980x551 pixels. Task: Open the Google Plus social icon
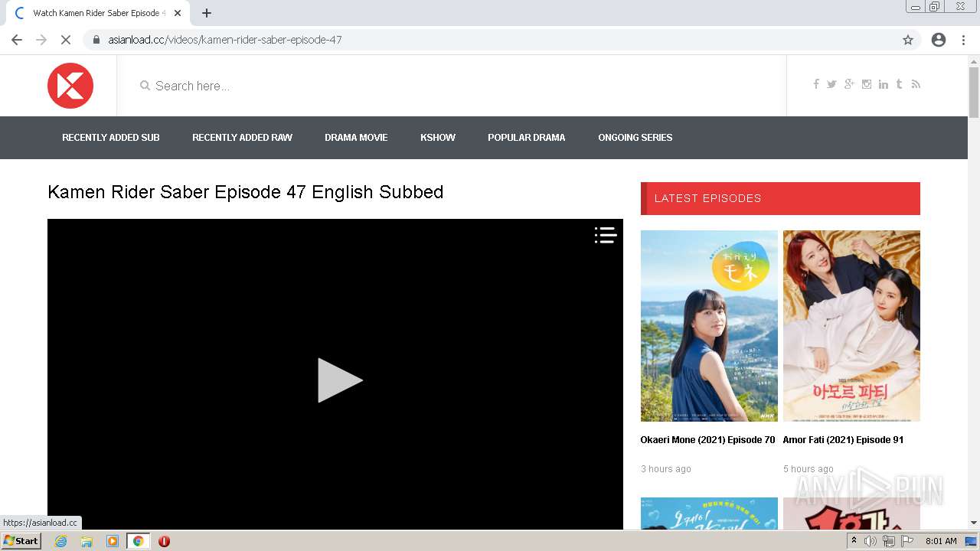coord(849,84)
